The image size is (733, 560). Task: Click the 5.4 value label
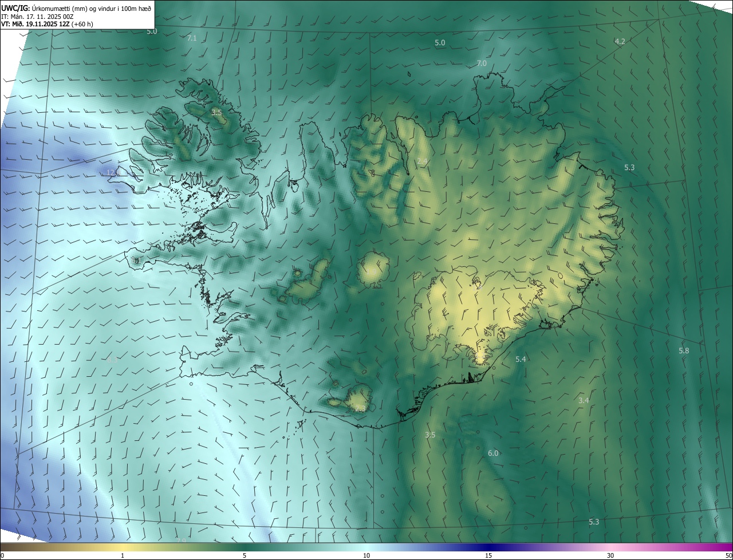click(x=521, y=359)
